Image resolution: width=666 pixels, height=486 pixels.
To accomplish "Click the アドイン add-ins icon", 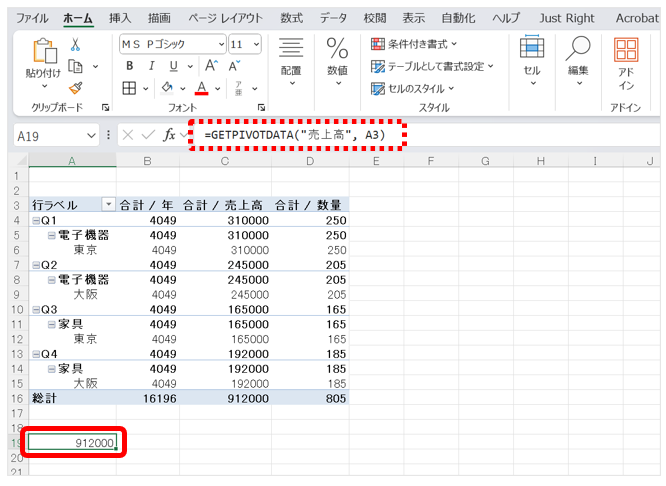I will pos(626,63).
